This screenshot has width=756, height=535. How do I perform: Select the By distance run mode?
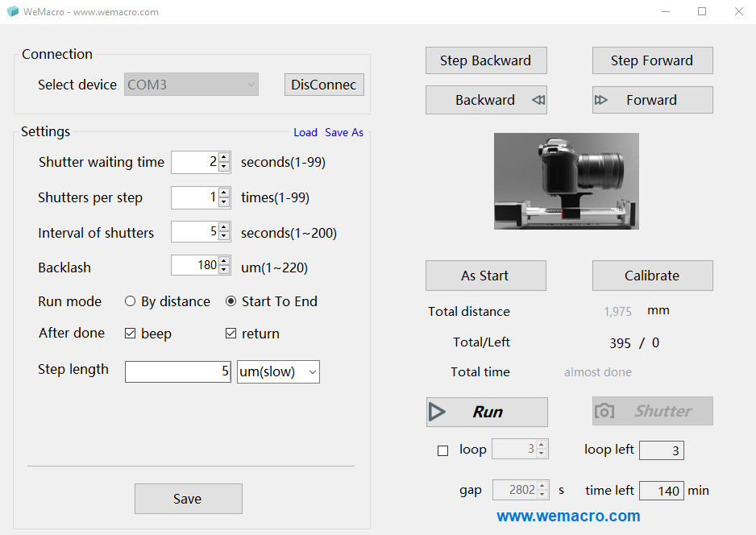click(131, 301)
